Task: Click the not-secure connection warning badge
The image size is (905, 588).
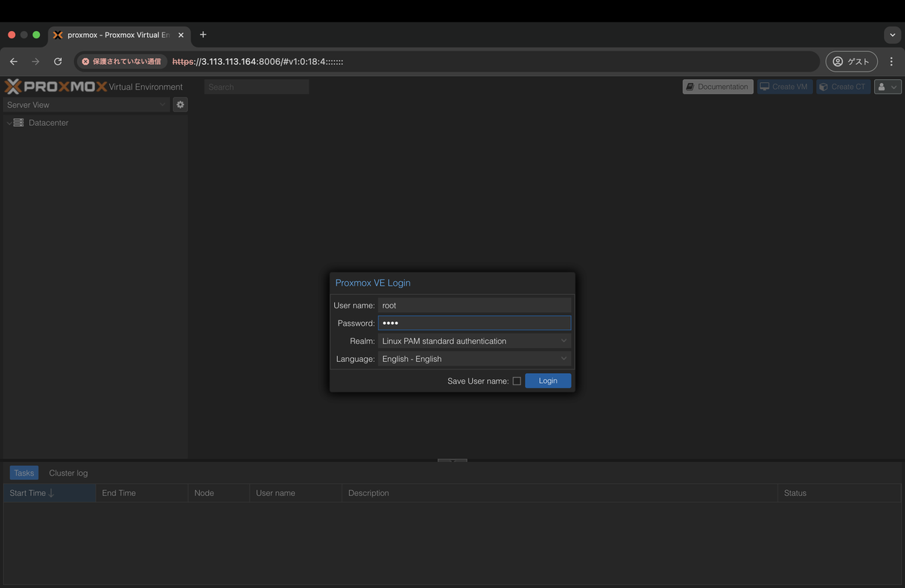Action: 121,62
